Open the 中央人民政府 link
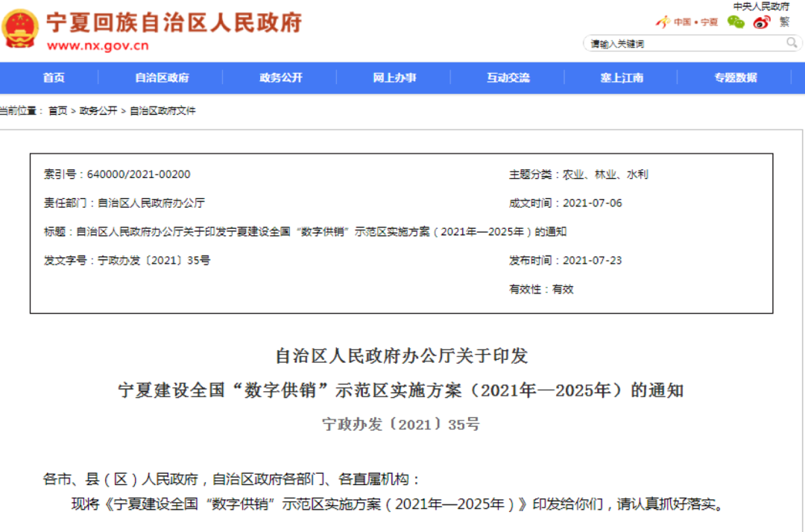The image size is (805, 532). coord(761,6)
